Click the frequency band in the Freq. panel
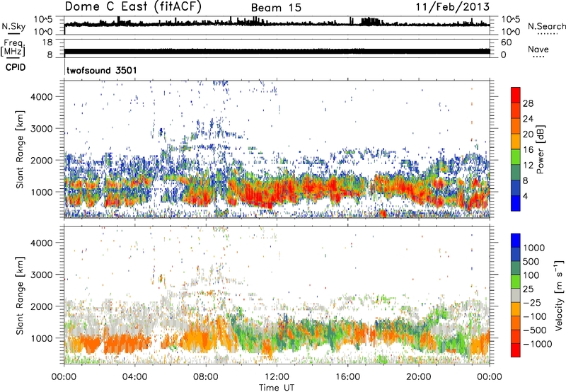This screenshot has height=392, width=566. (x=277, y=51)
